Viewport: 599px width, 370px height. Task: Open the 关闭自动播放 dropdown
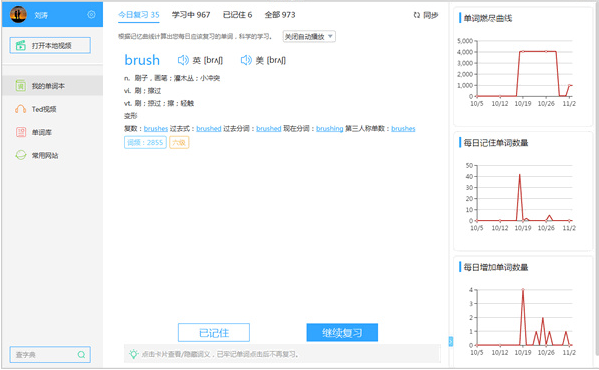(309, 37)
